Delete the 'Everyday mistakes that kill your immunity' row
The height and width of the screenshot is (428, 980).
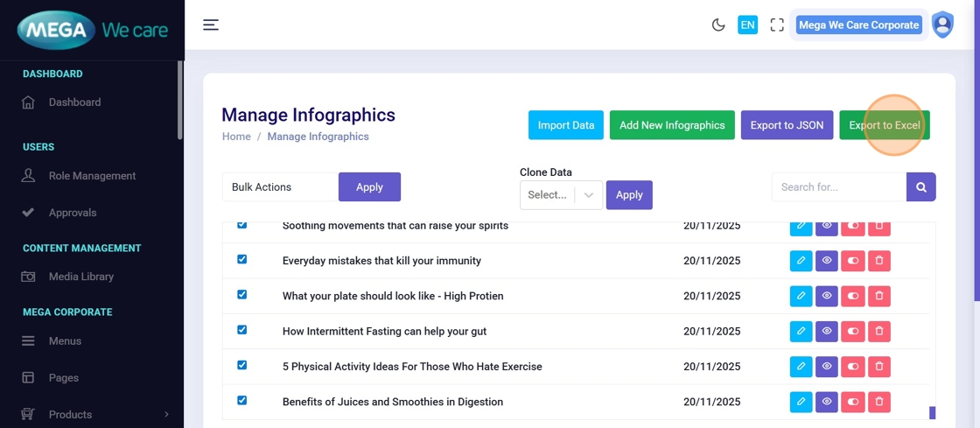879,261
